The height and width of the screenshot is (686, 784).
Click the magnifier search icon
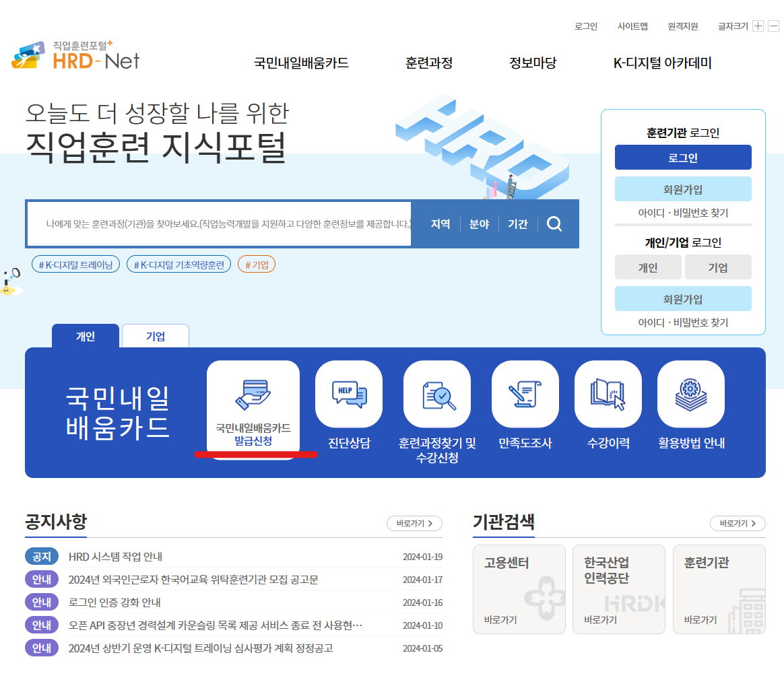tap(554, 224)
